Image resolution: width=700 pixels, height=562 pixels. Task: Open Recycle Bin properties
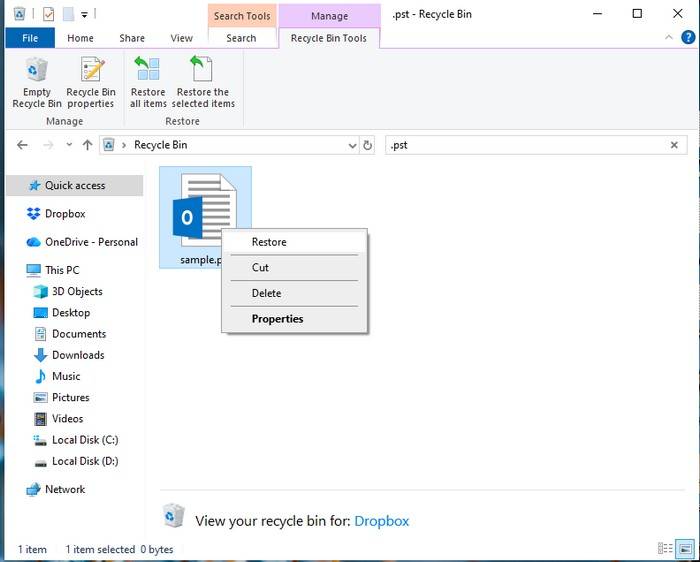click(x=91, y=83)
